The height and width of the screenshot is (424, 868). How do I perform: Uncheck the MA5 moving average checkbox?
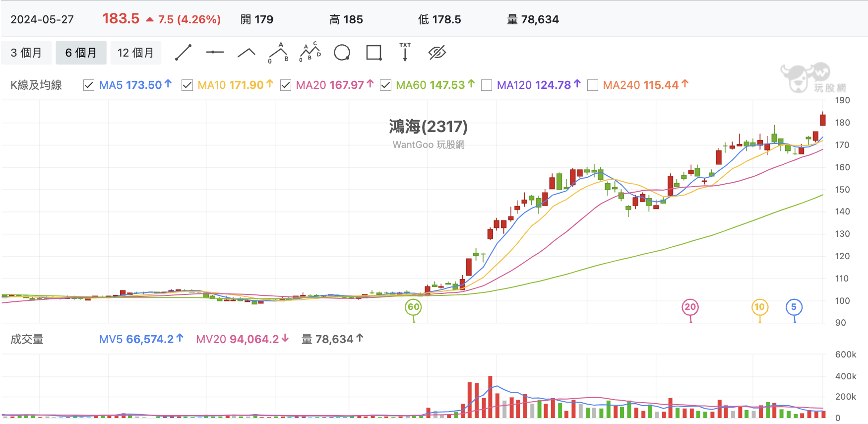tap(89, 85)
